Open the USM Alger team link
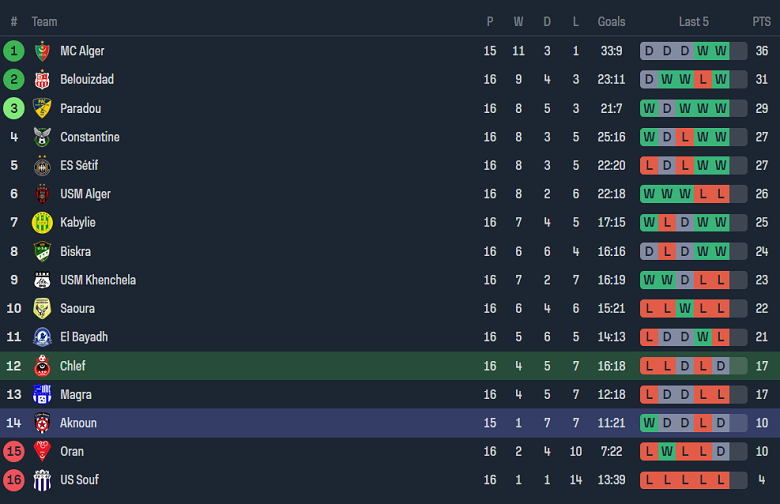 (86, 194)
